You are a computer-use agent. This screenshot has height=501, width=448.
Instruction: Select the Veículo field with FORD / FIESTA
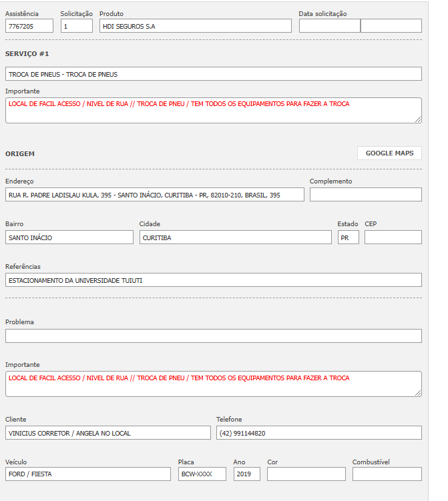pyautogui.click(x=87, y=474)
